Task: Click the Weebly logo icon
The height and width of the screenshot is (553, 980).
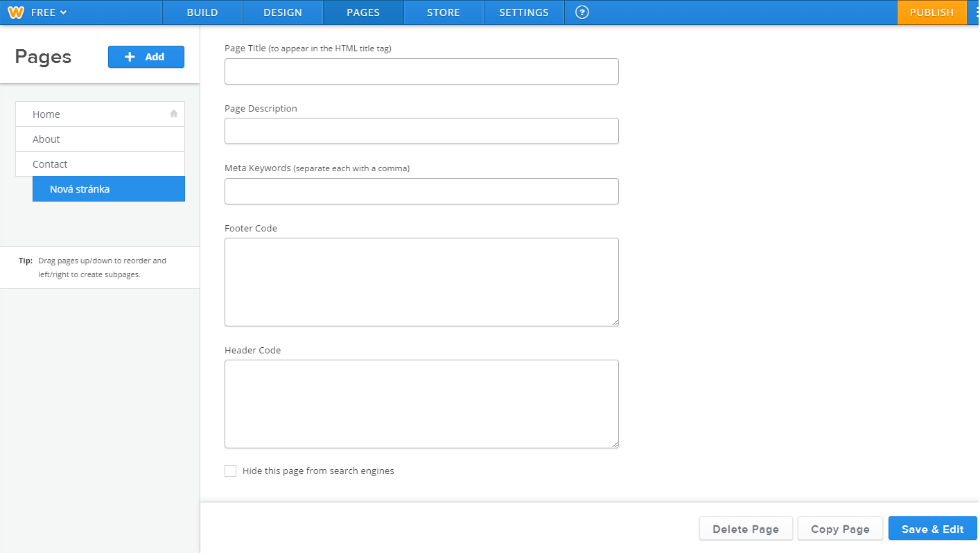Action: click(15, 12)
